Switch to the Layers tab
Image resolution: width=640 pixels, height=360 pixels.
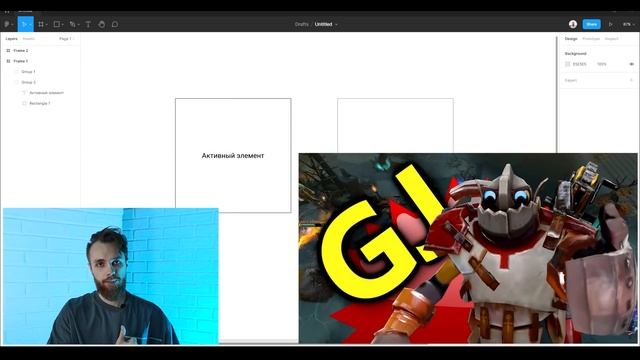[x=11, y=39]
